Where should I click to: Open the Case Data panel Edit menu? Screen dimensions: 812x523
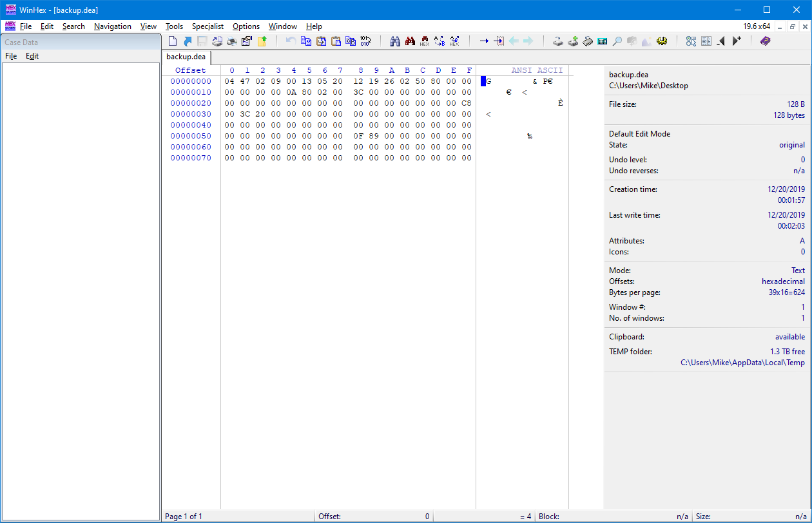32,56
